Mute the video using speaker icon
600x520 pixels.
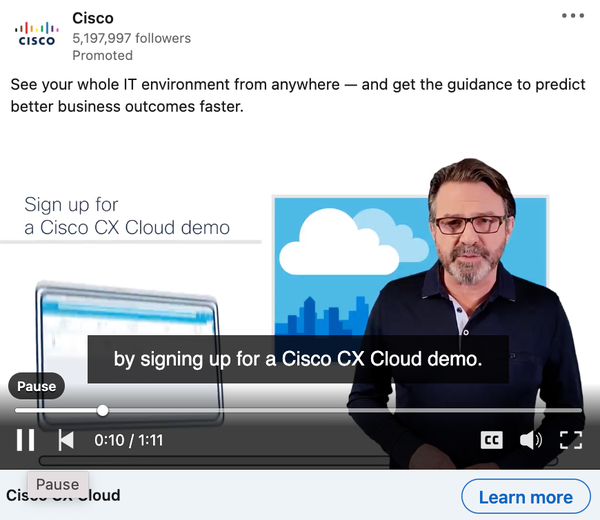tap(531, 440)
